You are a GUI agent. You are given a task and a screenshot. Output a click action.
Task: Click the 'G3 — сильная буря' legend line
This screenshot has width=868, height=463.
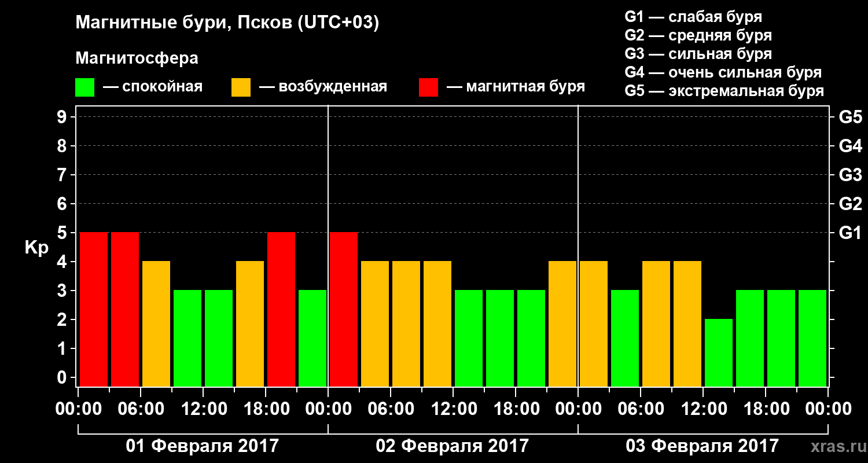698,54
